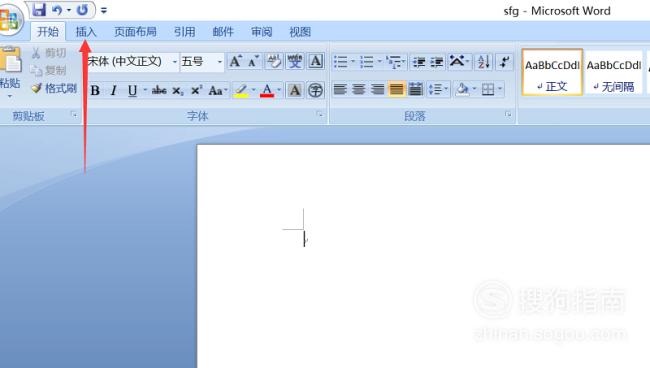
Task: Open the highlight color dropdown arrow
Action: pos(254,90)
